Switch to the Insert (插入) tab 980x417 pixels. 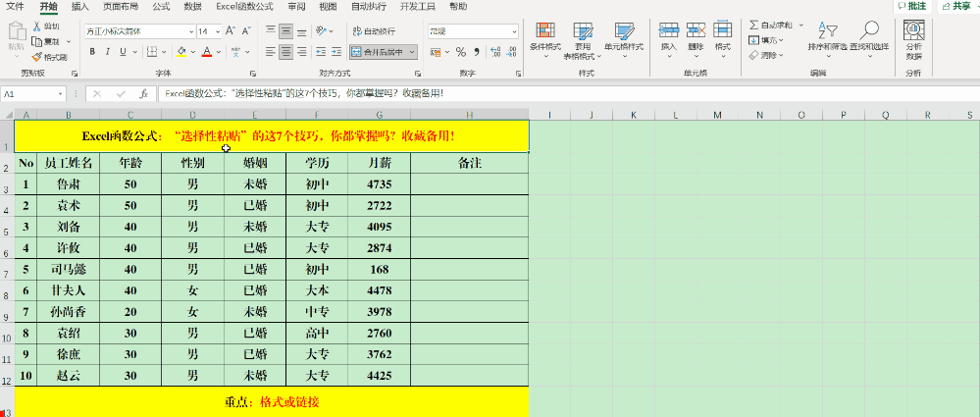80,7
